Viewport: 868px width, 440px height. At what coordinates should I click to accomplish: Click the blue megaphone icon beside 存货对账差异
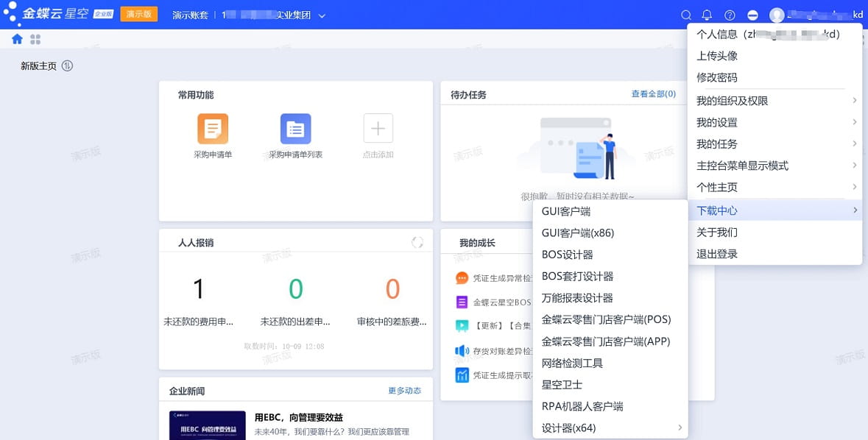pos(462,350)
